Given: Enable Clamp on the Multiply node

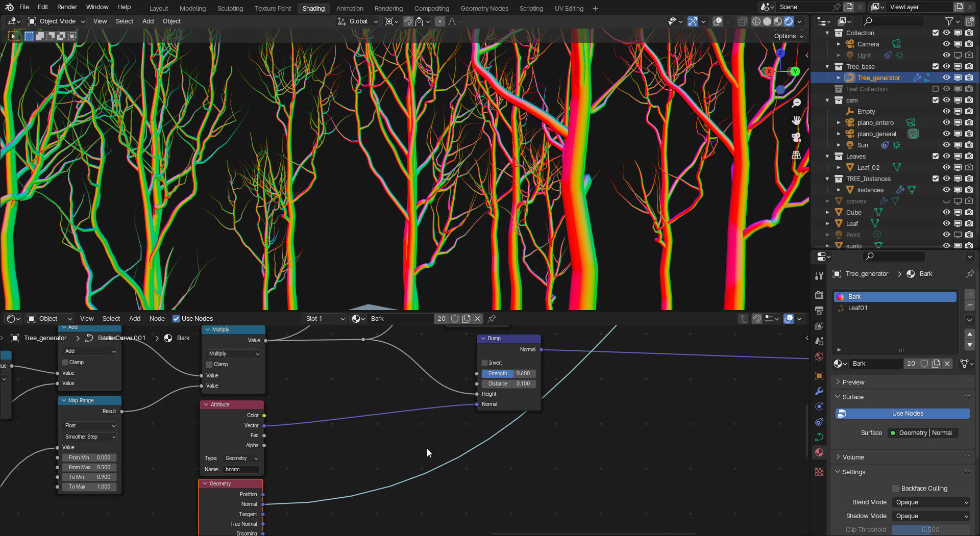Looking at the screenshot, I should (x=209, y=365).
